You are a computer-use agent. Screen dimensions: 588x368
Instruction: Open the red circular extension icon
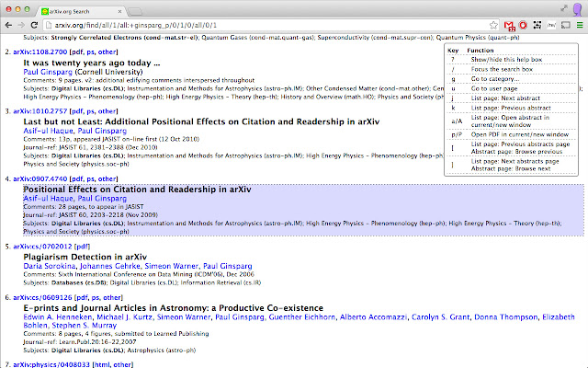[x=523, y=25]
